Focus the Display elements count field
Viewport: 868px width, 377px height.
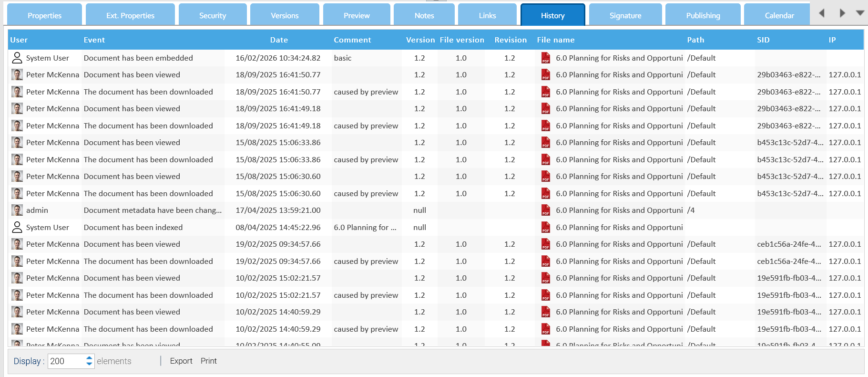pos(67,361)
